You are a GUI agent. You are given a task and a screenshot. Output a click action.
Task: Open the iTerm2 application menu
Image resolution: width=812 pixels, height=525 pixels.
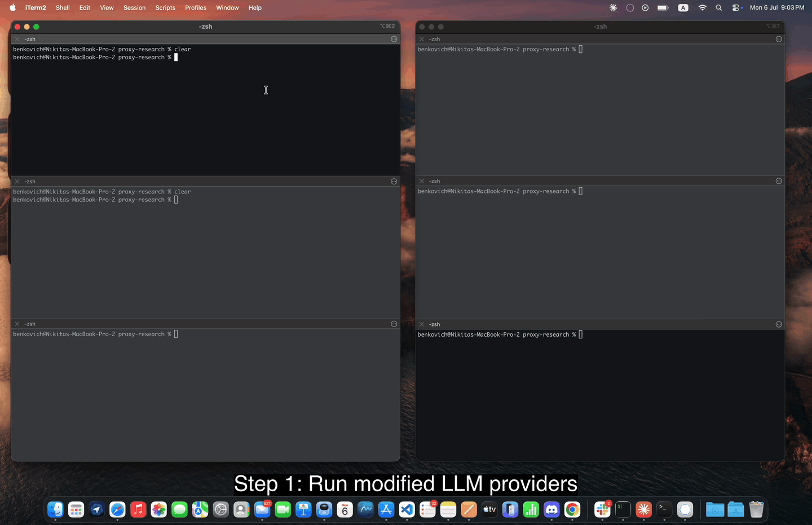point(36,8)
